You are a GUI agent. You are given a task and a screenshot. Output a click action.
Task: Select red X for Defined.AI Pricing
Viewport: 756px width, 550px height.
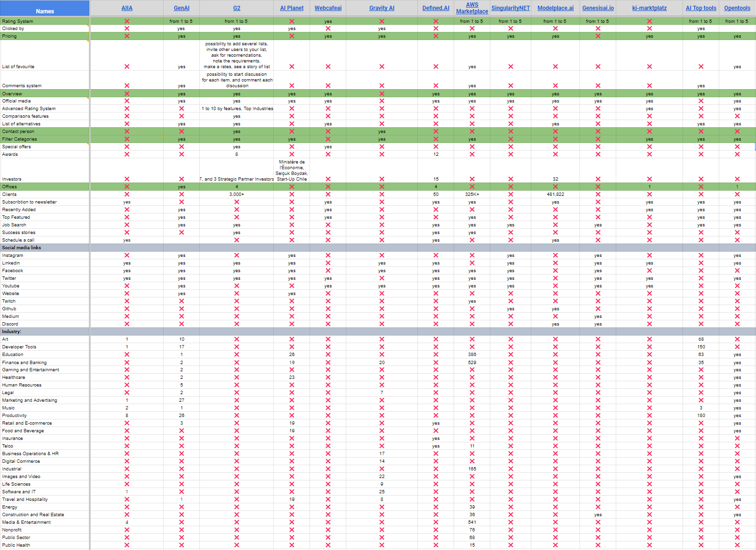coord(435,36)
